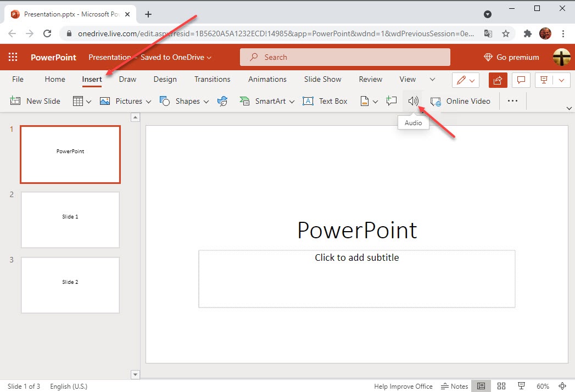Click the Shapes icon
The height and width of the screenshot is (392, 575).
(x=165, y=101)
